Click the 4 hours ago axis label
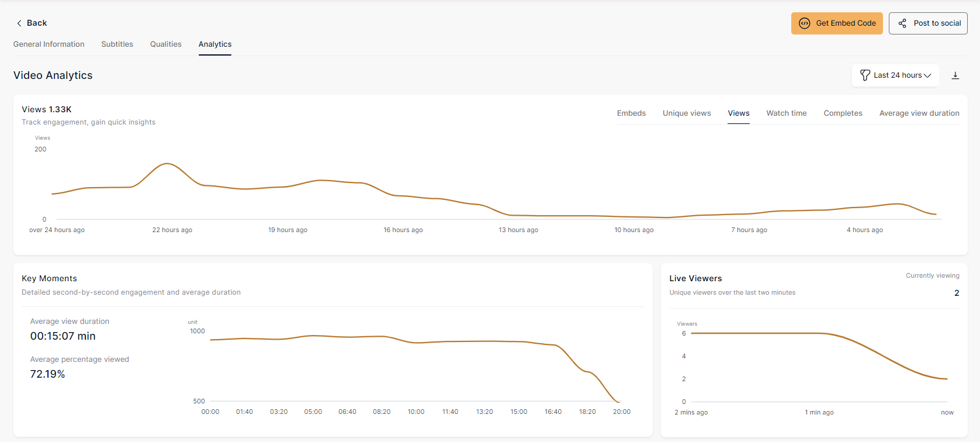 point(865,230)
